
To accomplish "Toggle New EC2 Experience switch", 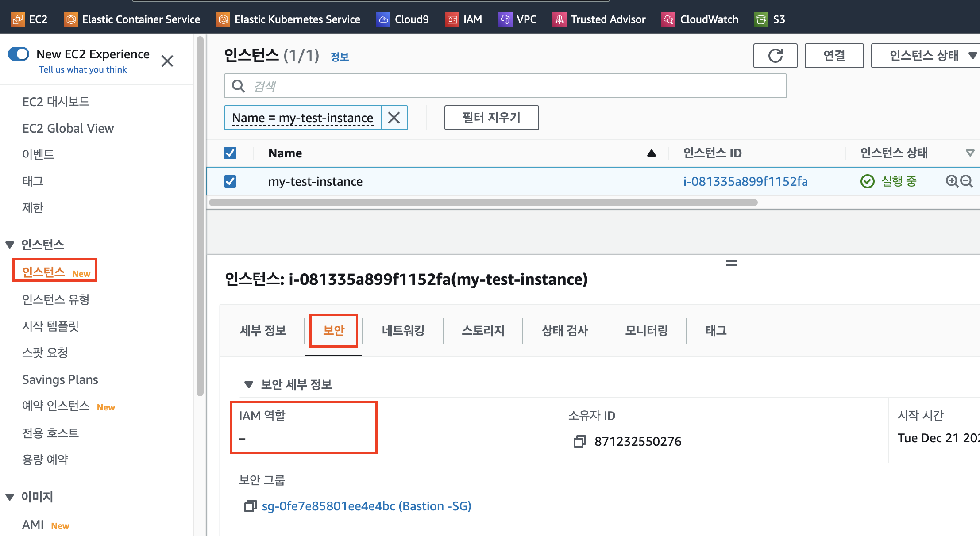I will pyautogui.click(x=19, y=54).
